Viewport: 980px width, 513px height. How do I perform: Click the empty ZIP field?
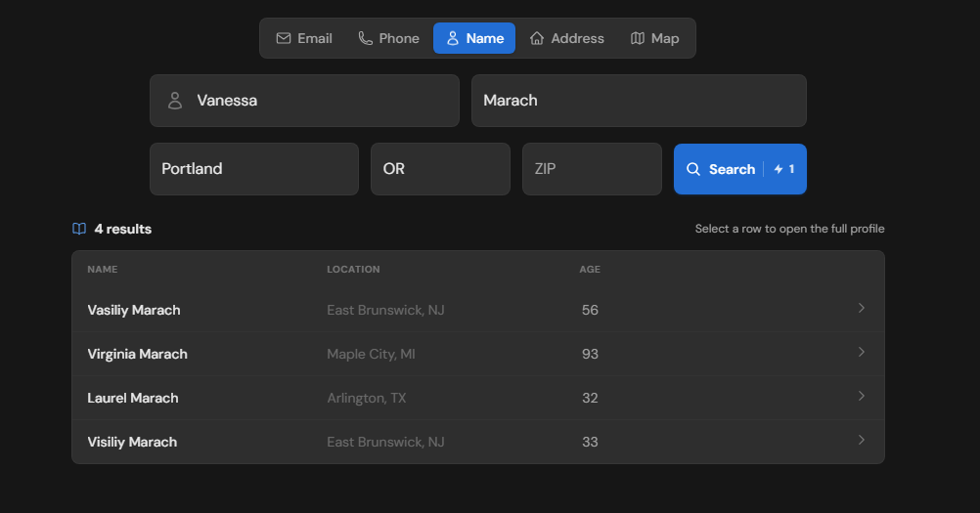pos(592,169)
